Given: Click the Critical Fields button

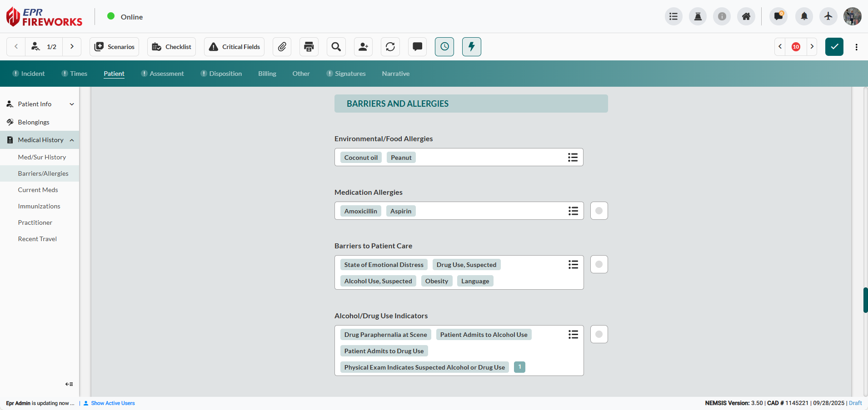Looking at the screenshot, I should click(234, 47).
